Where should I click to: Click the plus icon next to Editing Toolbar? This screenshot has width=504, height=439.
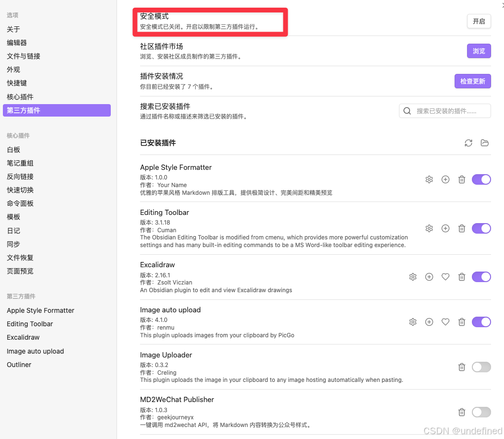pyautogui.click(x=445, y=228)
